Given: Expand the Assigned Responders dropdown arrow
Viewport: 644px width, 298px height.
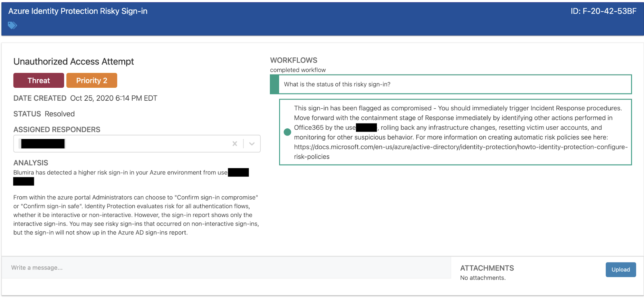Looking at the screenshot, I should coord(252,144).
